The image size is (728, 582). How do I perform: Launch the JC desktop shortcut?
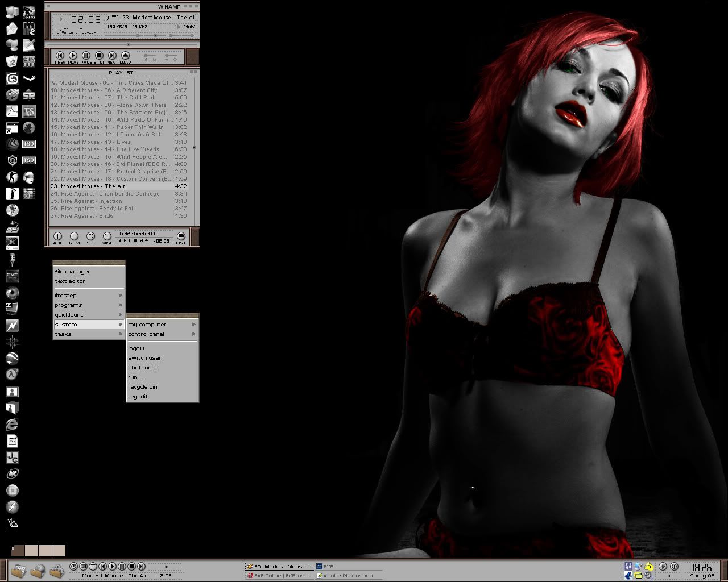click(x=12, y=457)
